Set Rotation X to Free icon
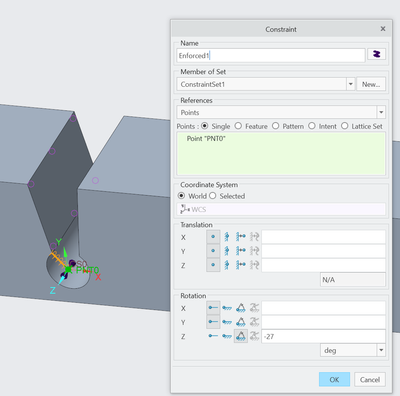This screenshot has height=396, width=400. click(x=213, y=308)
